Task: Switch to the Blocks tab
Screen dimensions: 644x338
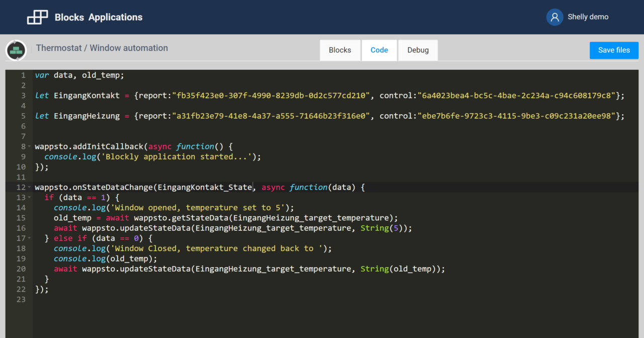Action: (x=340, y=50)
